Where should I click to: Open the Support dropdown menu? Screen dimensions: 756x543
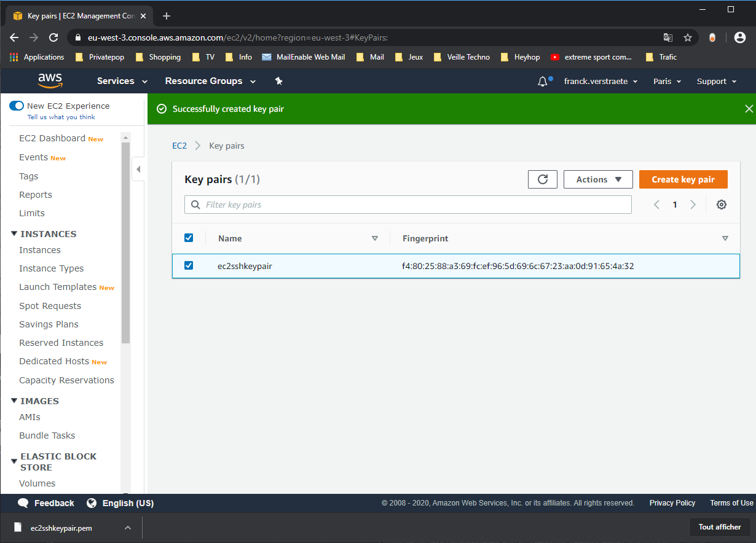pos(717,81)
